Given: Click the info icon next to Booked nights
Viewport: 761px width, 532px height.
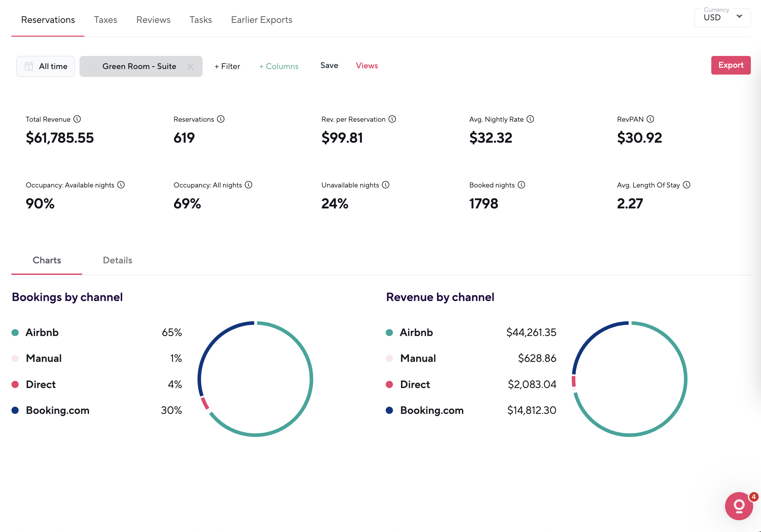Looking at the screenshot, I should [x=522, y=185].
